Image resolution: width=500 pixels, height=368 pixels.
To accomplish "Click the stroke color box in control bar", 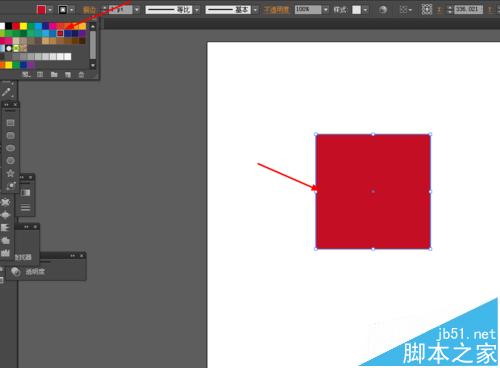I will point(63,10).
